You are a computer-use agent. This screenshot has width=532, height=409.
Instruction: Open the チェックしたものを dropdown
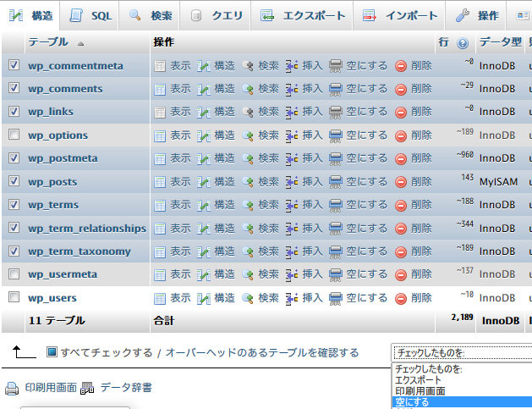pos(461,353)
